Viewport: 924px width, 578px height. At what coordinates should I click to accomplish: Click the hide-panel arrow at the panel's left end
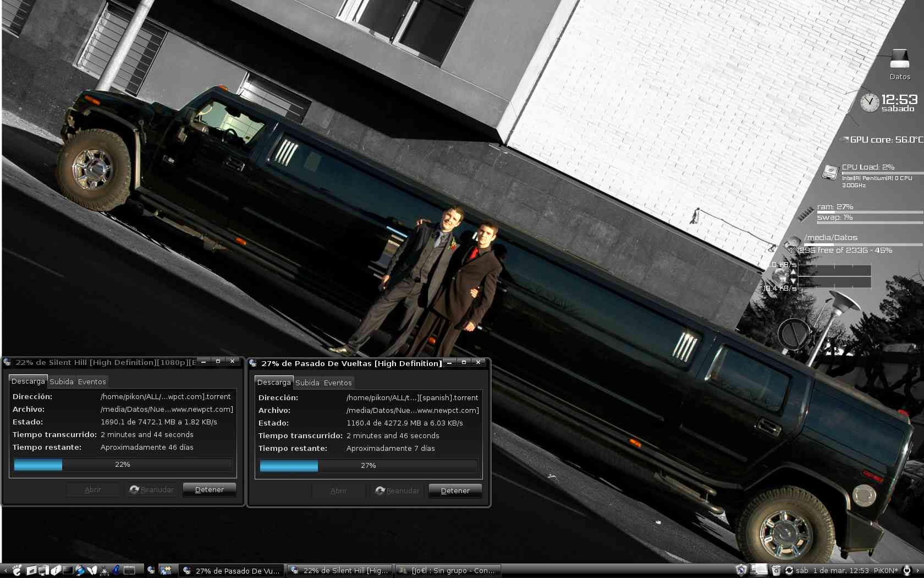click(5, 570)
